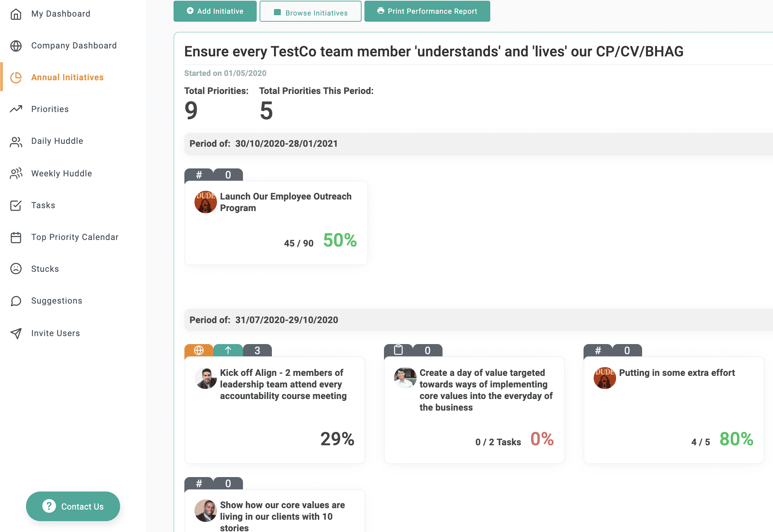Click the Stucks sad face icon
The width and height of the screenshot is (773, 532).
(x=16, y=269)
